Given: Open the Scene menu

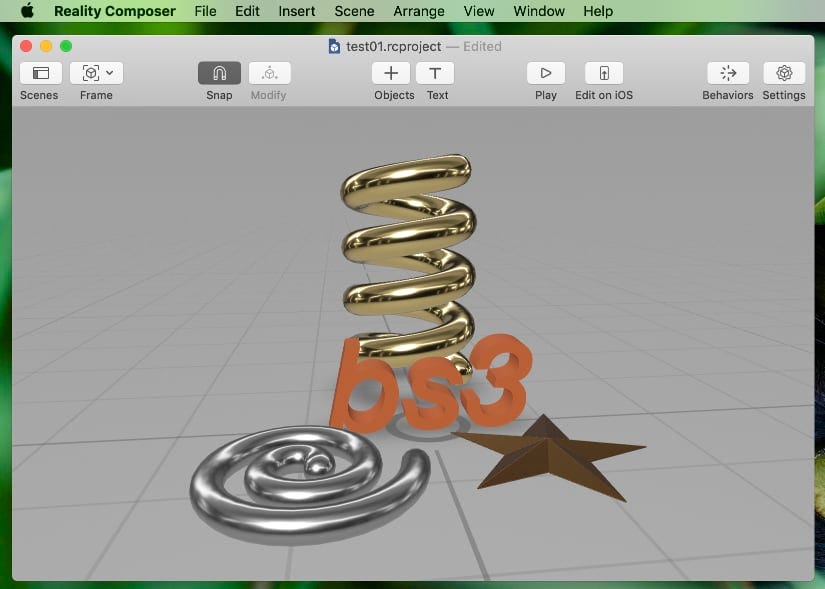Looking at the screenshot, I should [355, 11].
